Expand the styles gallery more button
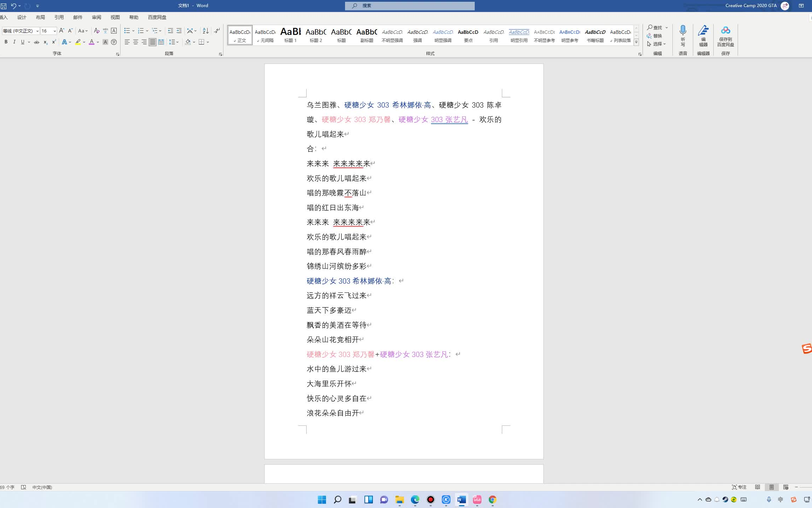This screenshot has width=812, height=508. click(x=636, y=42)
